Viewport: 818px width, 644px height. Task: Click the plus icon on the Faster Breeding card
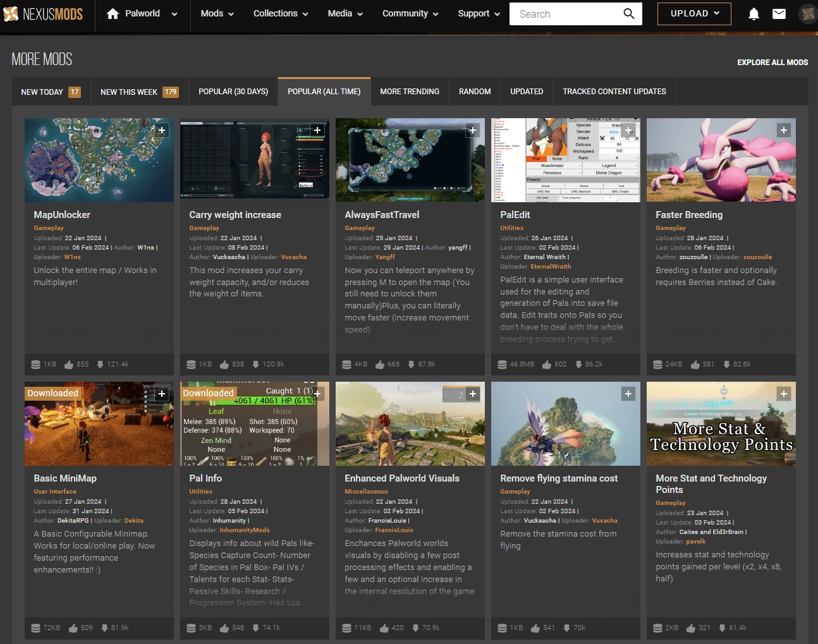click(783, 130)
